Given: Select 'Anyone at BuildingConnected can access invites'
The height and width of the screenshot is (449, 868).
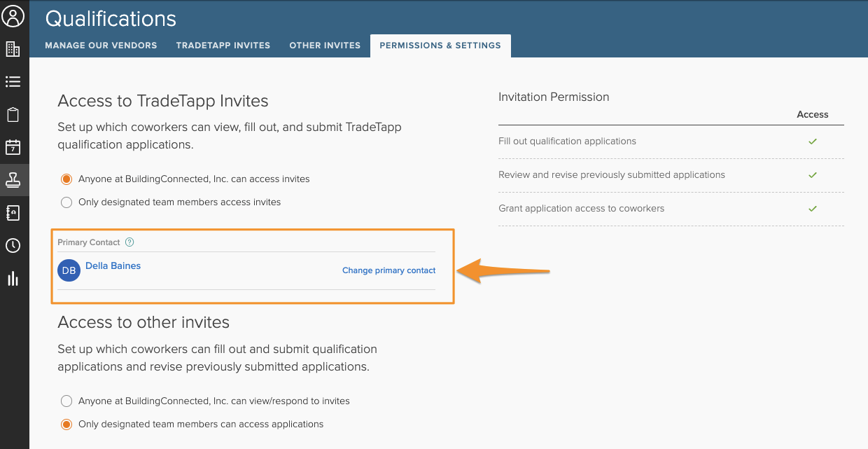Looking at the screenshot, I should click(x=66, y=179).
